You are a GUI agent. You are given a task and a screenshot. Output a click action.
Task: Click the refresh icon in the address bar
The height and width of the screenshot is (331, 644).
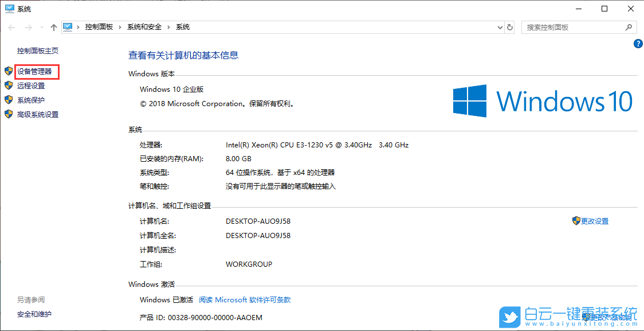coord(510,27)
